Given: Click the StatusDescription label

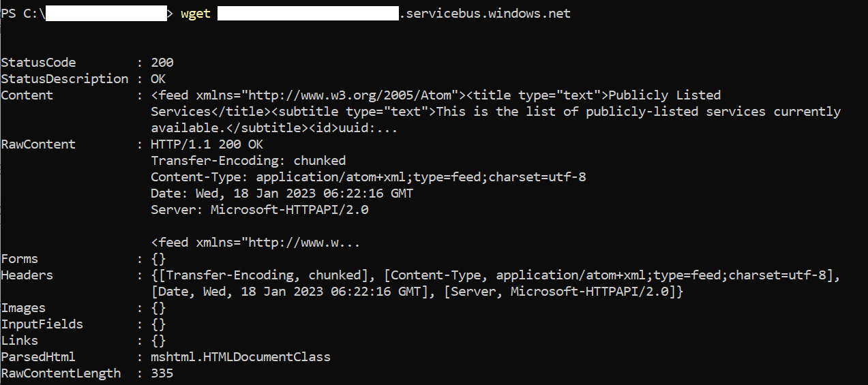Looking at the screenshot, I should point(65,79).
